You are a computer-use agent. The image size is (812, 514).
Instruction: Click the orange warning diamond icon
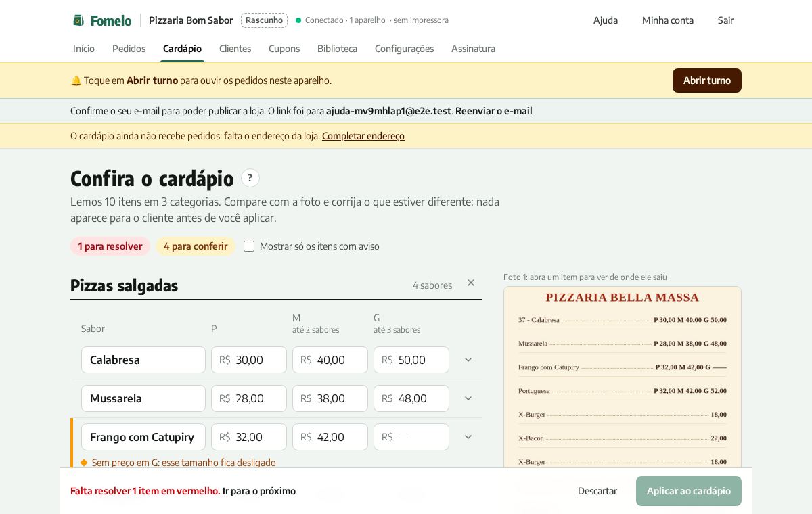pyautogui.click(x=84, y=463)
